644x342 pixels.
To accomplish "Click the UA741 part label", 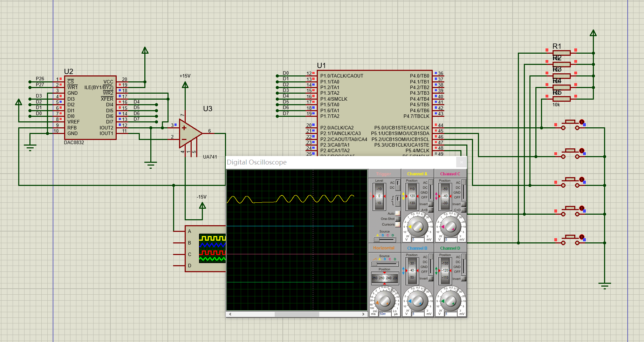I will point(210,157).
